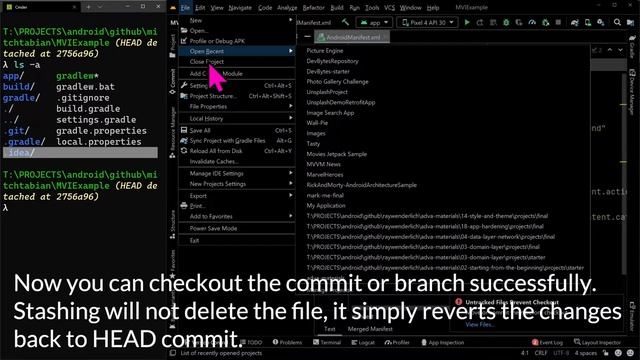The image size is (640, 360).
Task: Open the Layout Inspector tool window
Action: [597, 342]
